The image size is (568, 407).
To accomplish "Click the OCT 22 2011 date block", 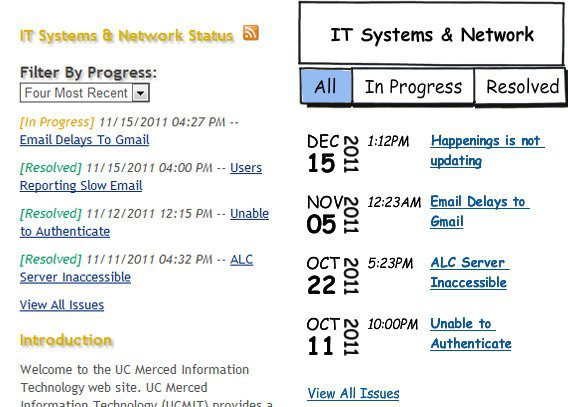I will (x=333, y=276).
